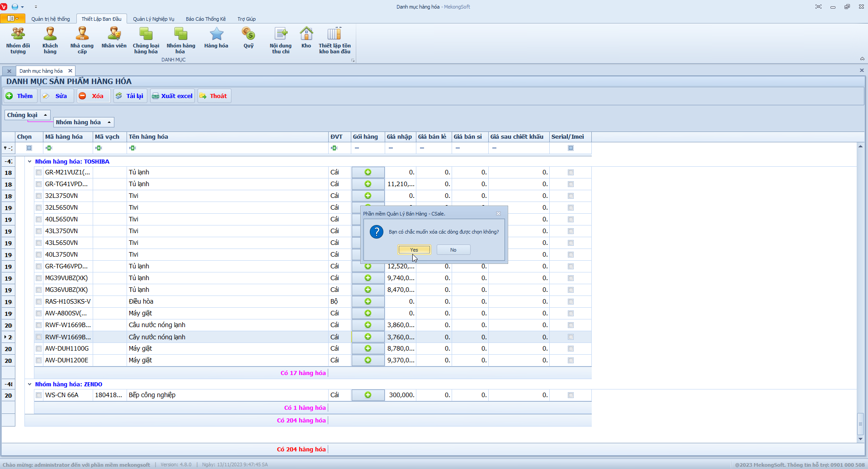
Task: Tick Chọn checkbox for 32L3750VN row
Action: click(39, 196)
